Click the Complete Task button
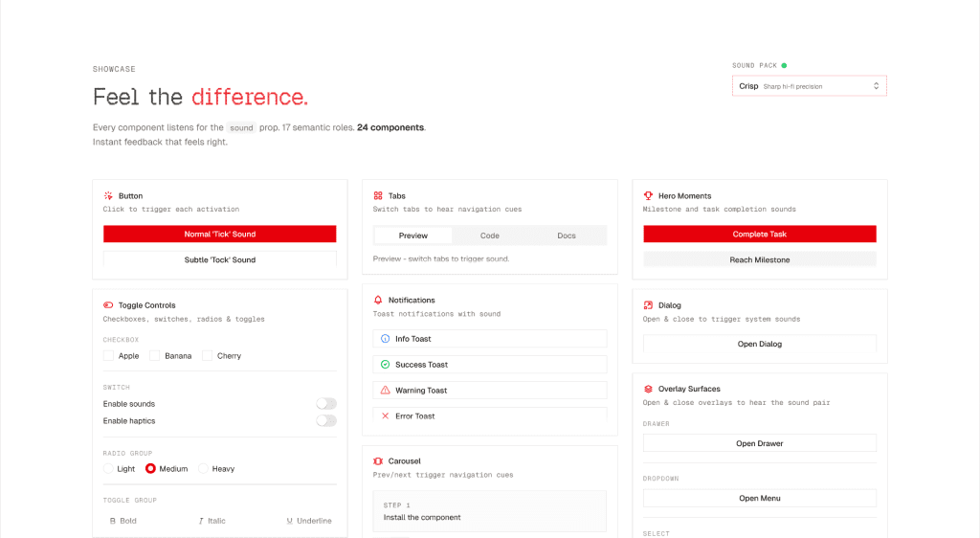The width and height of the screenshot is (980, 538). [x=759, y=234]
